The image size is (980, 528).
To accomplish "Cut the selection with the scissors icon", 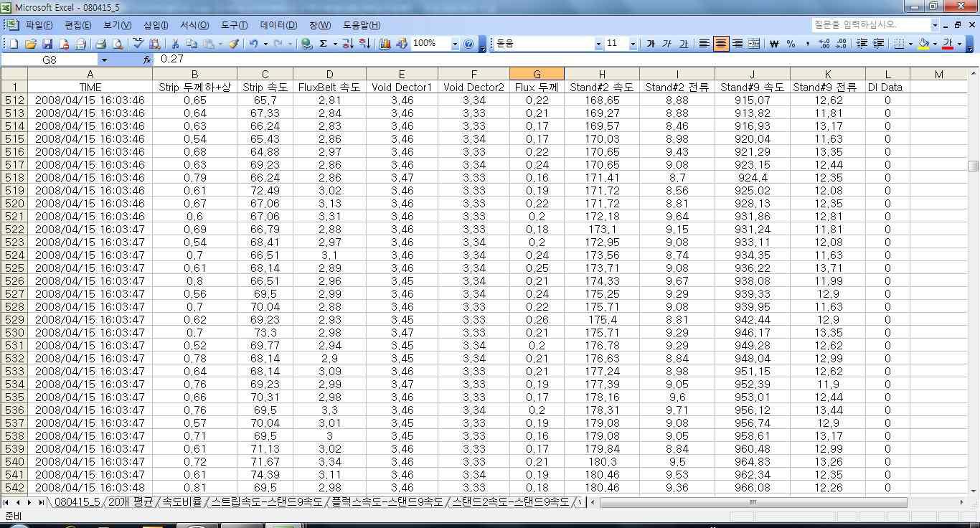I will pyautogui.click(x=175, y=44).
